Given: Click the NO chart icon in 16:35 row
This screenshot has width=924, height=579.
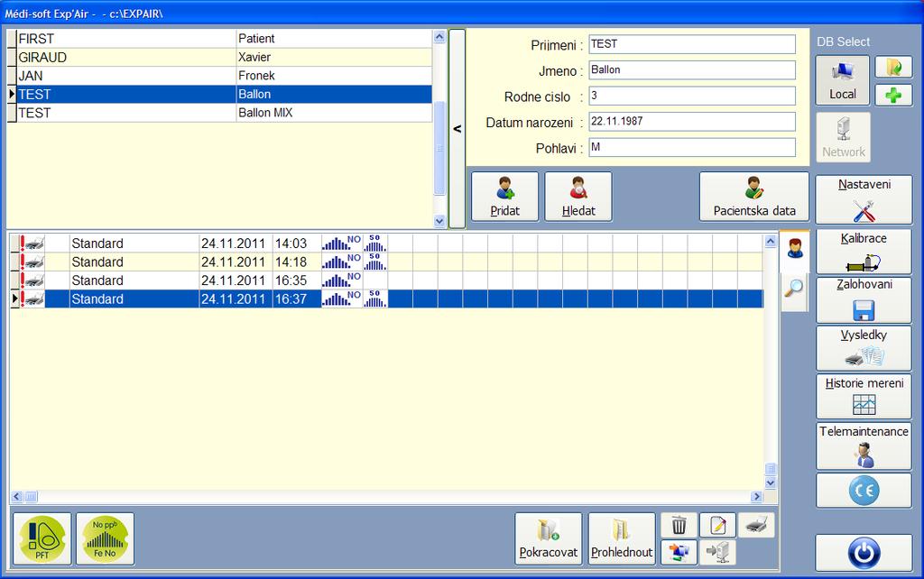Looking at the screenshot, I should point(341,280).
